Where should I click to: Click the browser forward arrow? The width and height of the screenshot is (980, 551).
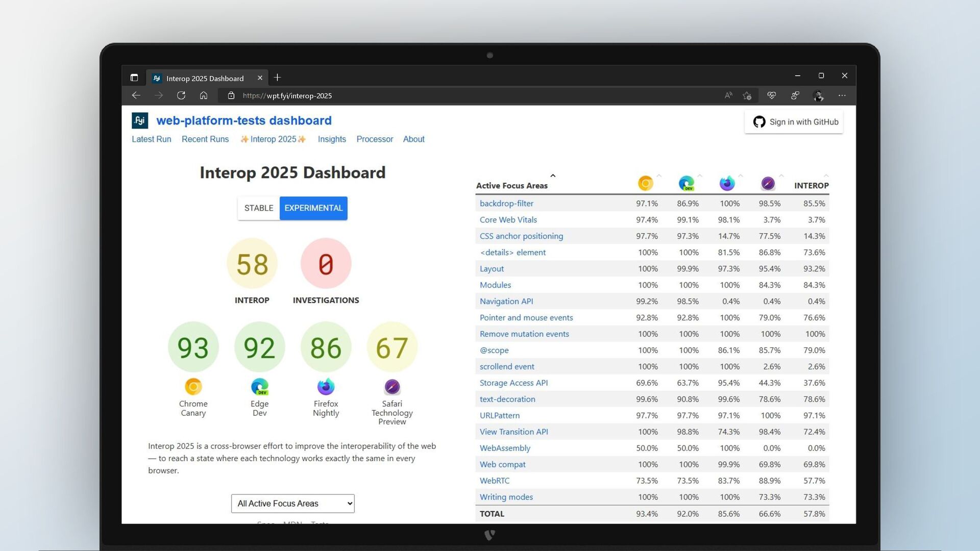[x=159, y=95]
